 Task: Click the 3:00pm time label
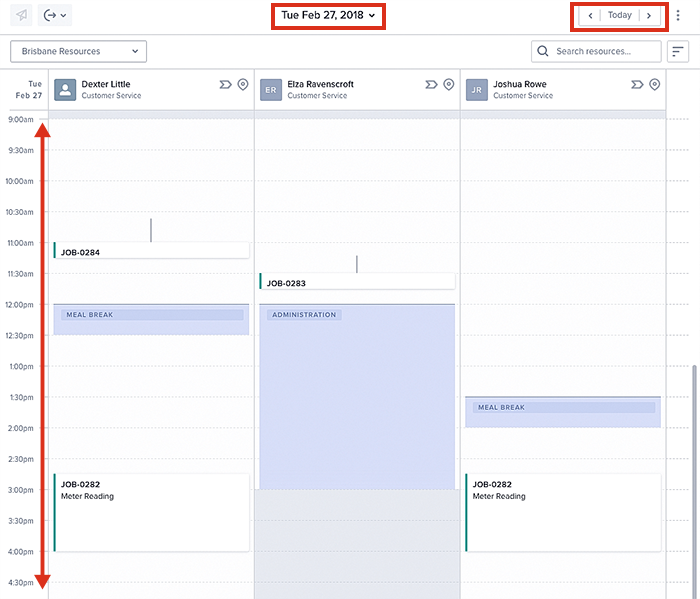coord(21,490)
